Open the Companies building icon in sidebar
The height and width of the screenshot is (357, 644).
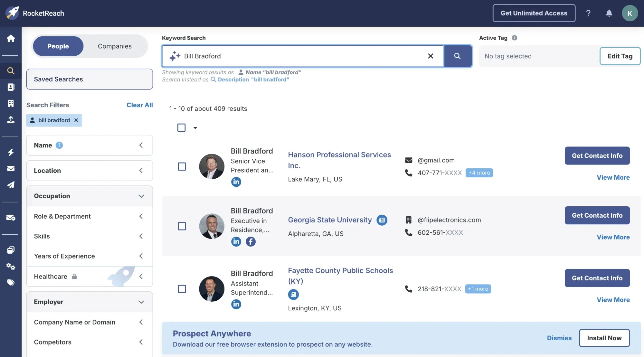11,103
